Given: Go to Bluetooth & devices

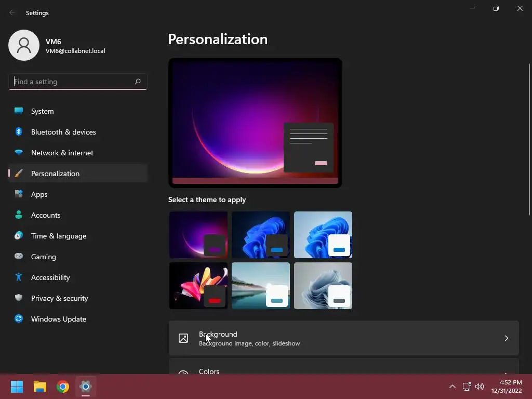Looking at the screenshot, I should 78,132.
